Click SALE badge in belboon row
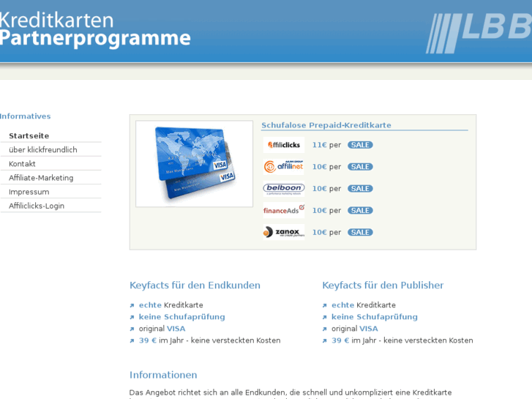 tap(360, 188)
